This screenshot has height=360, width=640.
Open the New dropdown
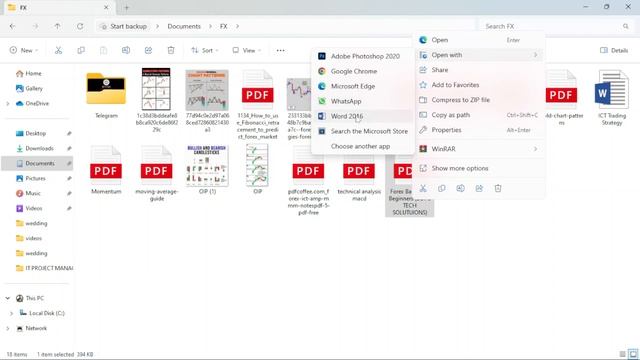coord(24,50)
